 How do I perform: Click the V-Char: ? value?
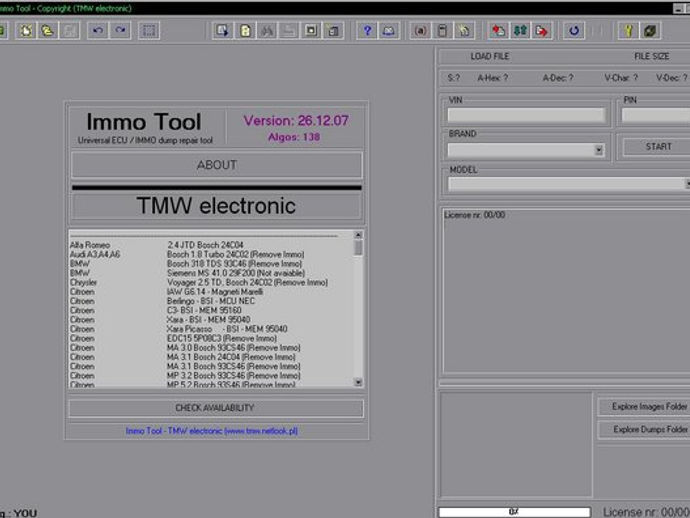click(x=620, y=78)
